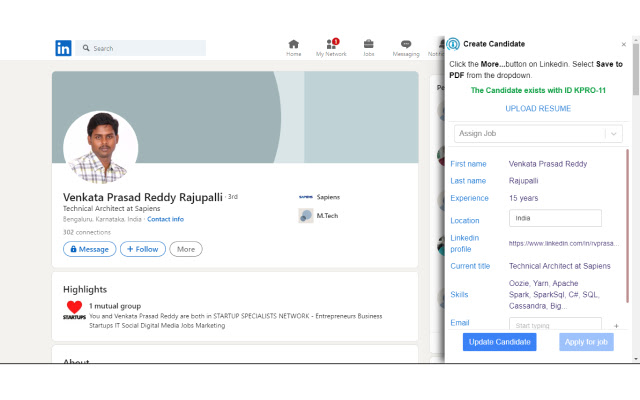Click the Sapiens company logo
640x400 pixels.
click(x=306, y=197)
